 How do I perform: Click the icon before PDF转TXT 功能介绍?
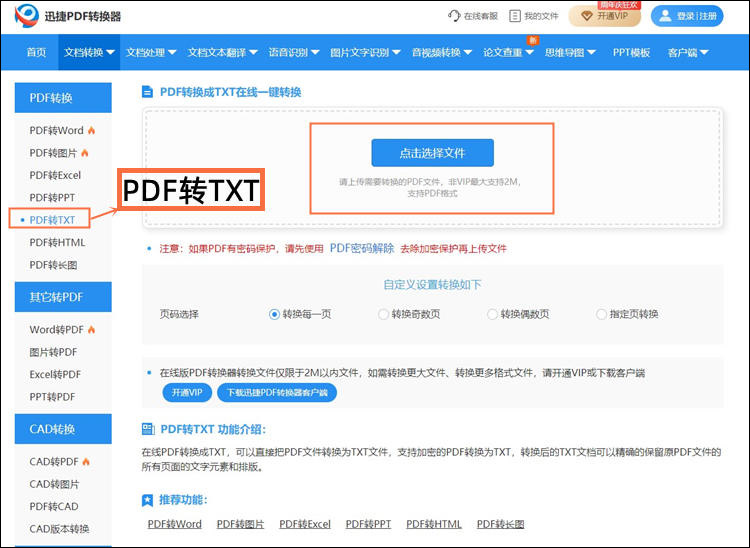click(x=148, y=429)
